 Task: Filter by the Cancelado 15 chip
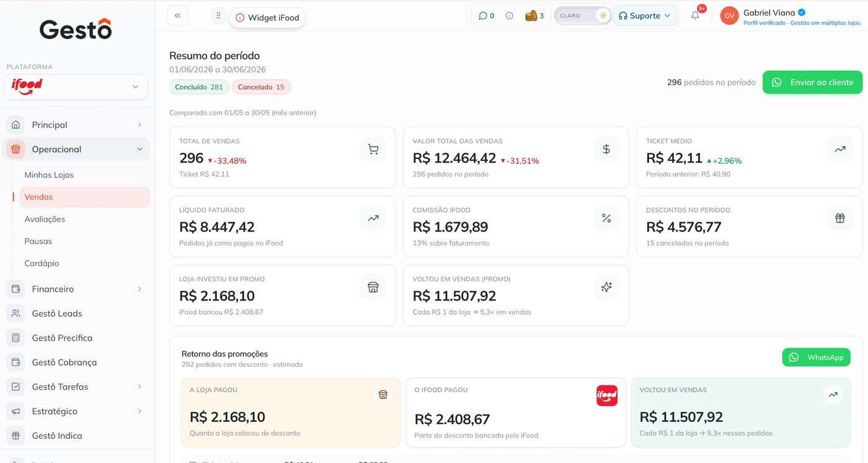point(261,87)
